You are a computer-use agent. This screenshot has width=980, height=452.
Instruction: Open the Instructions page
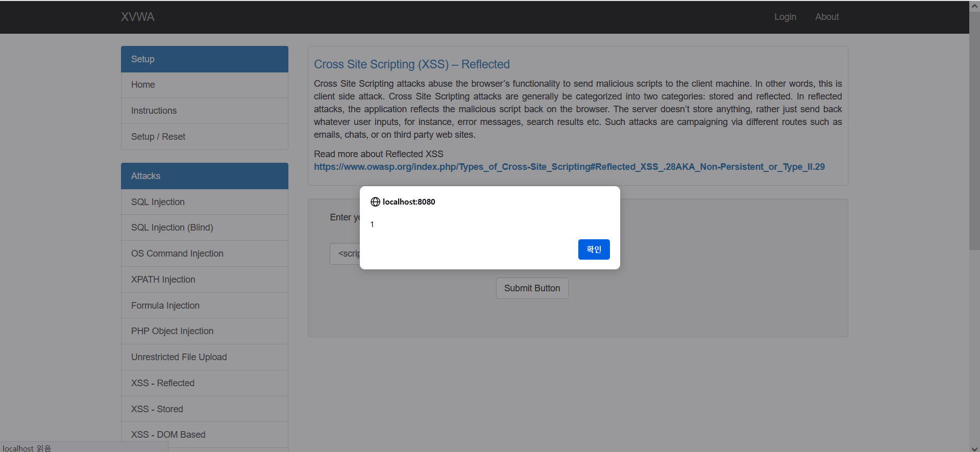tap(154, 111)
